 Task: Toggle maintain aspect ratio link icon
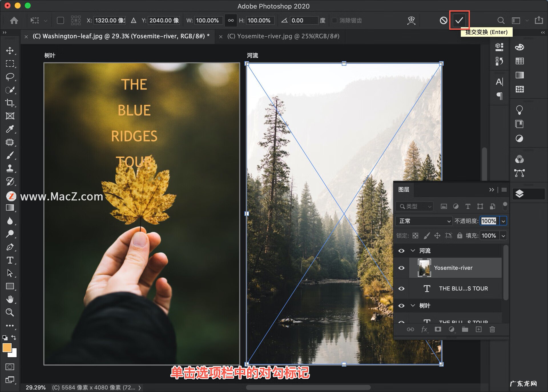[231, 20]
